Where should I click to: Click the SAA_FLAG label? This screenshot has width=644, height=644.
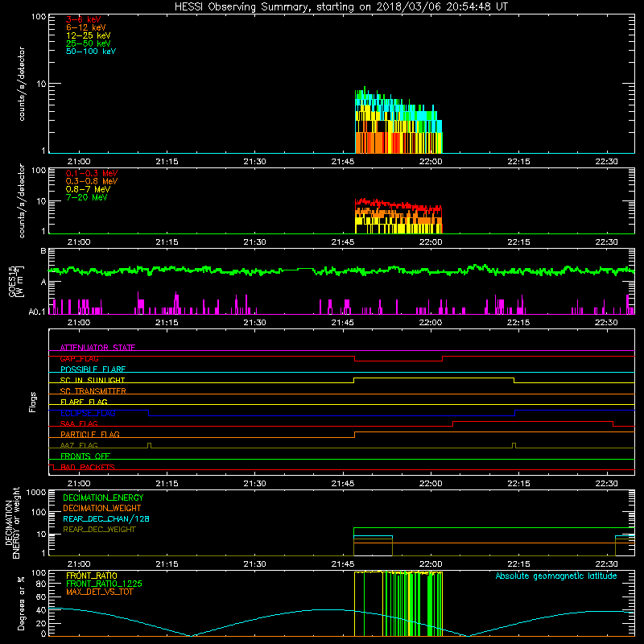coord(79,423)
